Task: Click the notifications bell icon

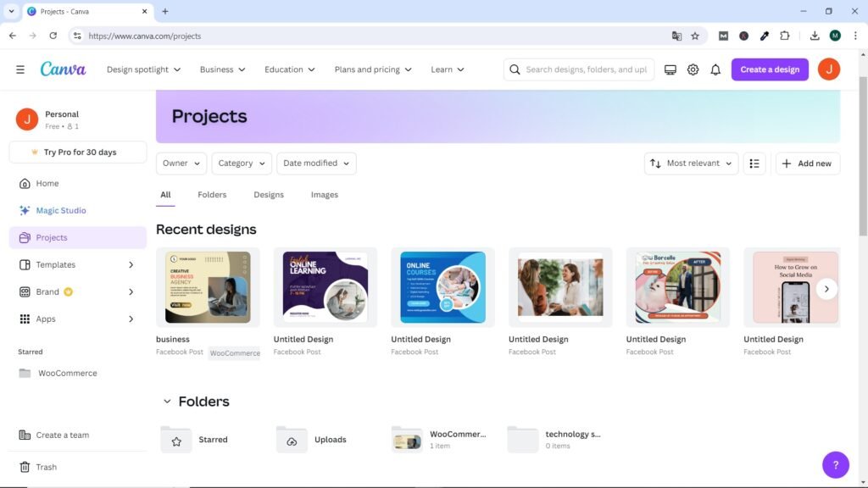Action: click(x=715, y=69)
